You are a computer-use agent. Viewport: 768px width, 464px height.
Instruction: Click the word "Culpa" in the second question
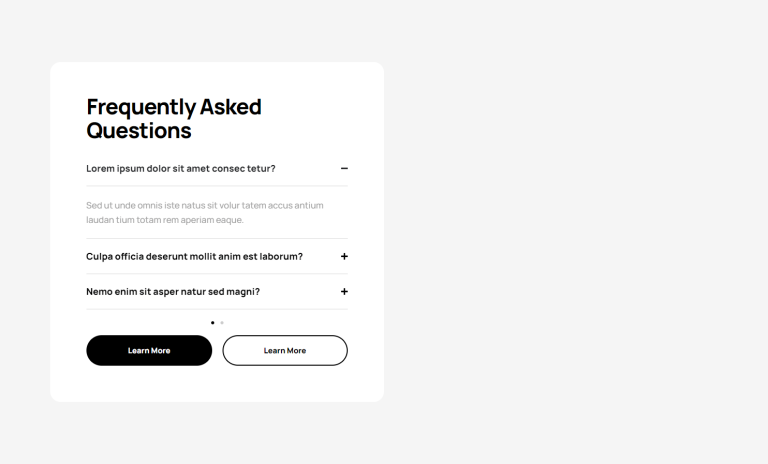point(99,257)
